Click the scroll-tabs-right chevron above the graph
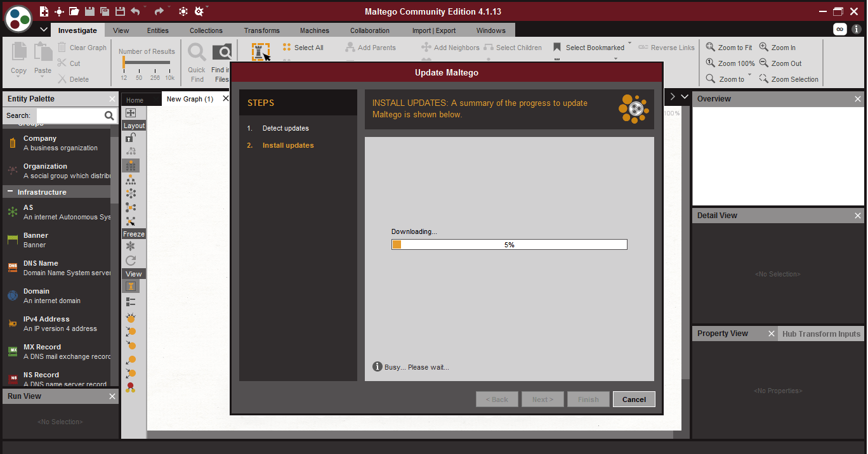Viewport: 868px width, 454px height. point(673,97)
